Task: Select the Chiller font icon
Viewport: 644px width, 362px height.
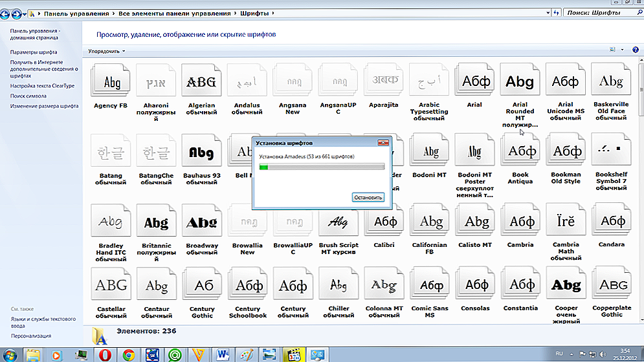Action: 339,283
